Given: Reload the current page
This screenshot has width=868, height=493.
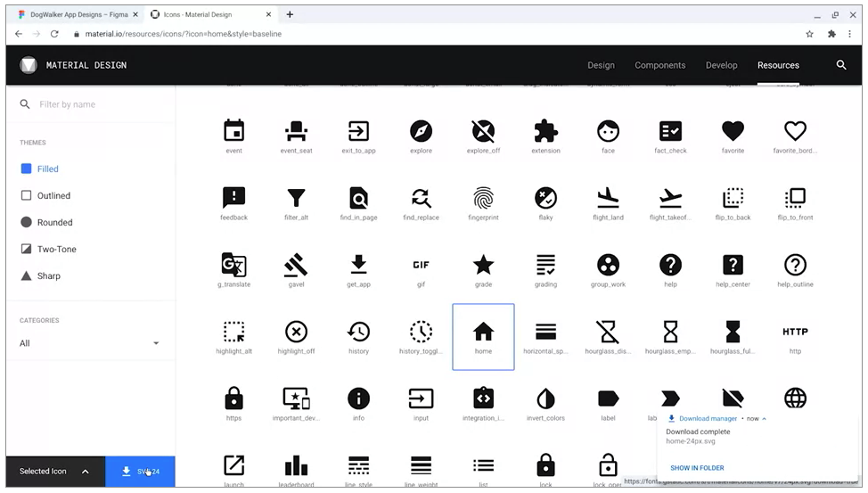Looking at the screenshot, I should click(x=54, y=34).
